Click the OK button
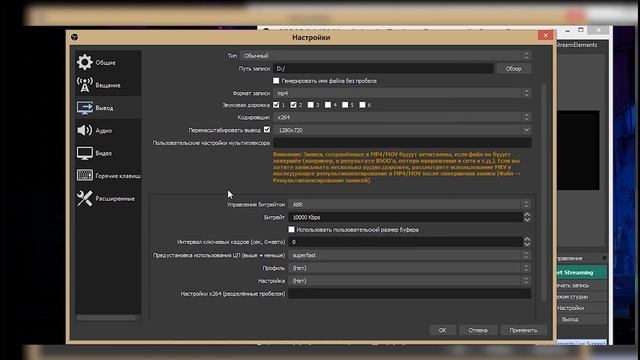The height and width of the screenshot is (360, 640). 442,330
